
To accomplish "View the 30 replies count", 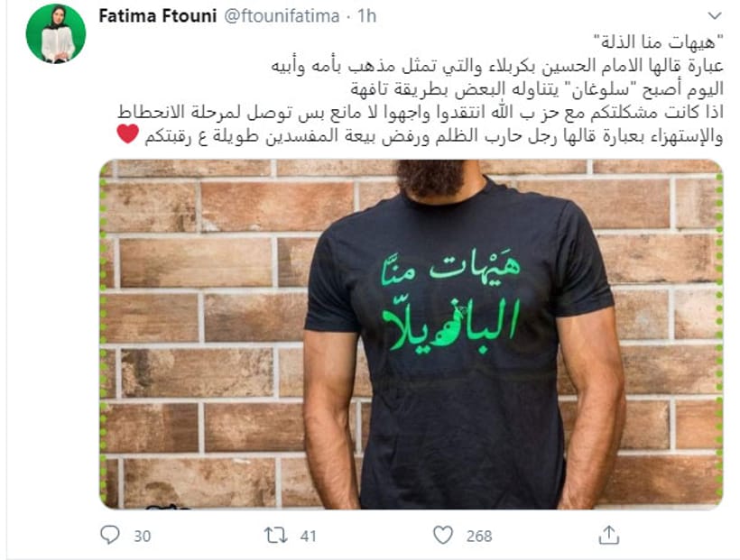I will click(x=142, y=536).
